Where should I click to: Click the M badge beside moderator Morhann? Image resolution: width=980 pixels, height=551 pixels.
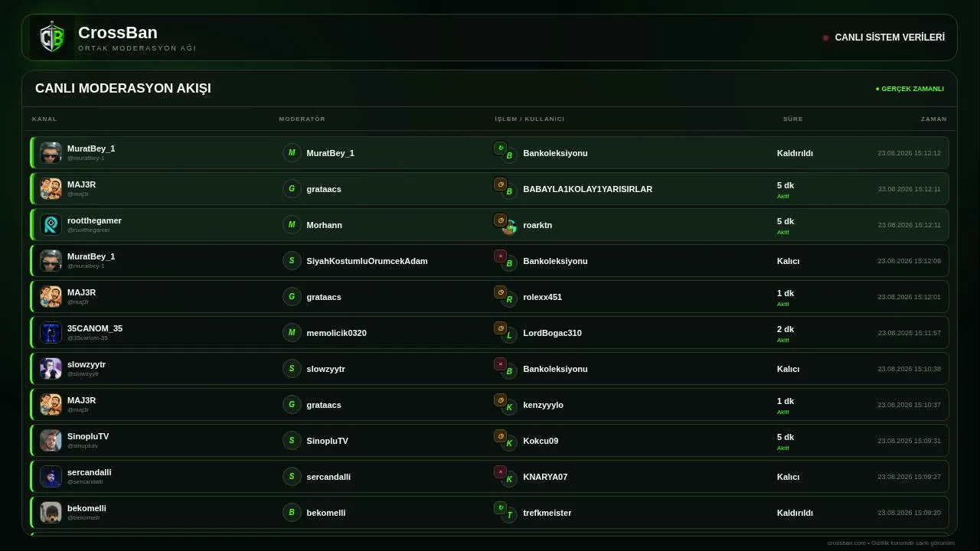292,224
